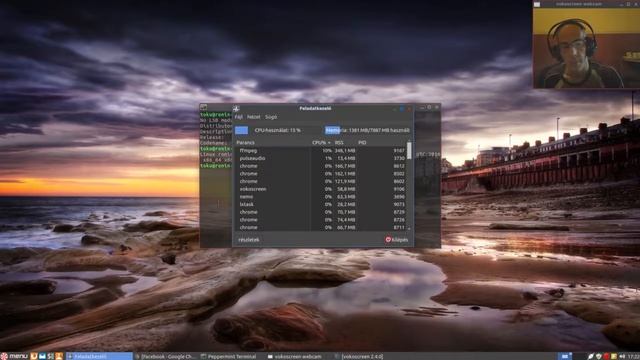The image size is (640, 360).
Task: Sort by the Parancs column header
Action: click(245, 143)
